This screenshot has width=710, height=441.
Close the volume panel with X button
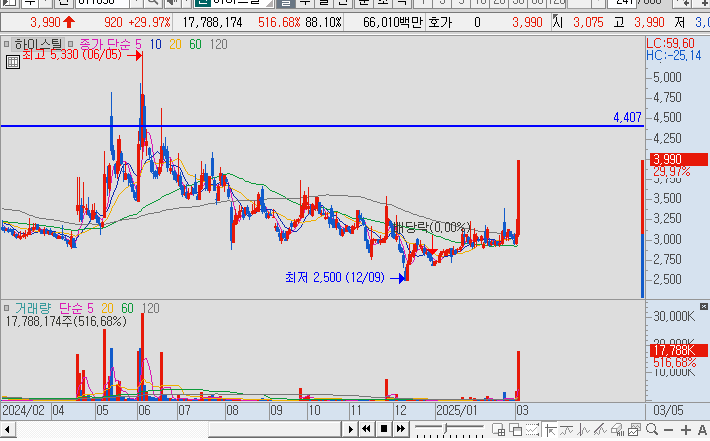[x=704, y=307]
